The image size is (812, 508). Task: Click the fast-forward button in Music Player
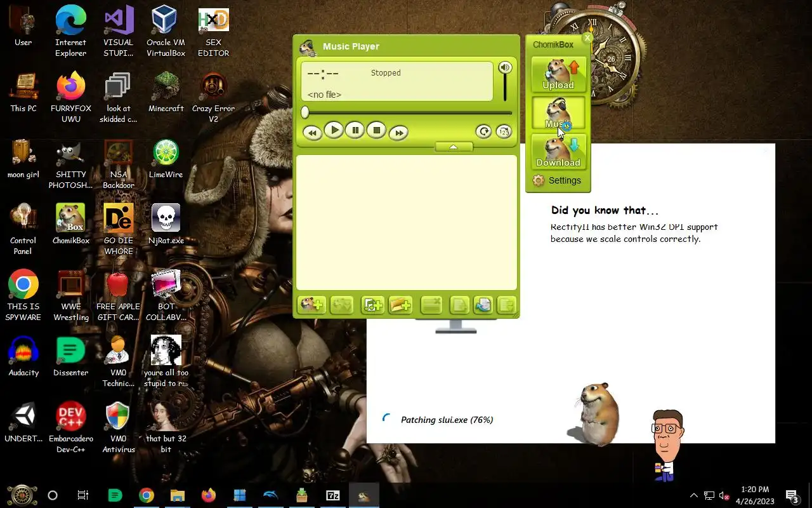tap(398, 133)
